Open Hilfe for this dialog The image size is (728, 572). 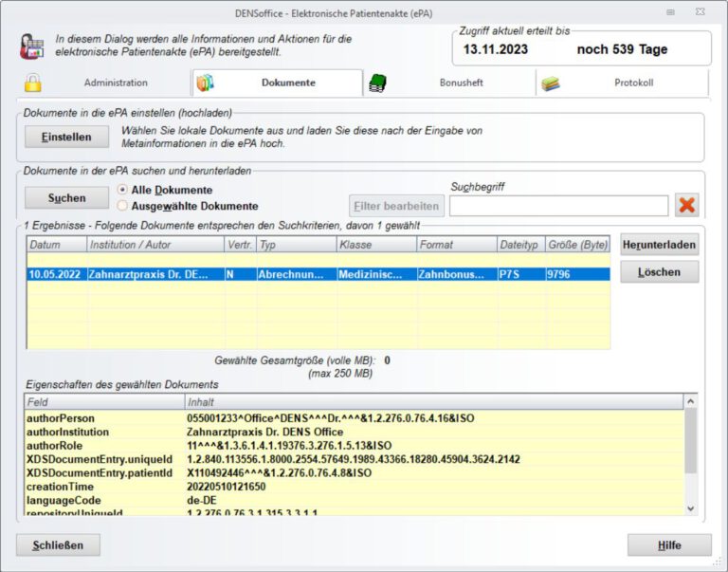coord(669,545)
